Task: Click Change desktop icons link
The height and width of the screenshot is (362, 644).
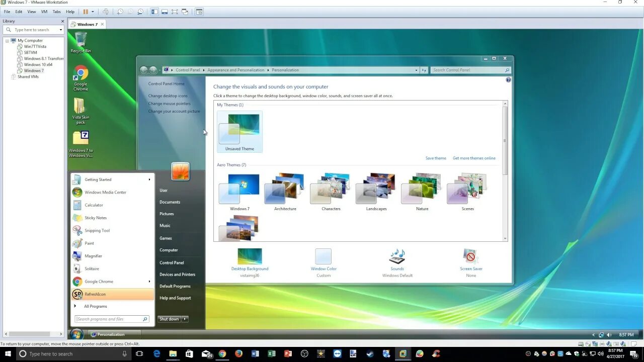Action: [x=168, y=96]
